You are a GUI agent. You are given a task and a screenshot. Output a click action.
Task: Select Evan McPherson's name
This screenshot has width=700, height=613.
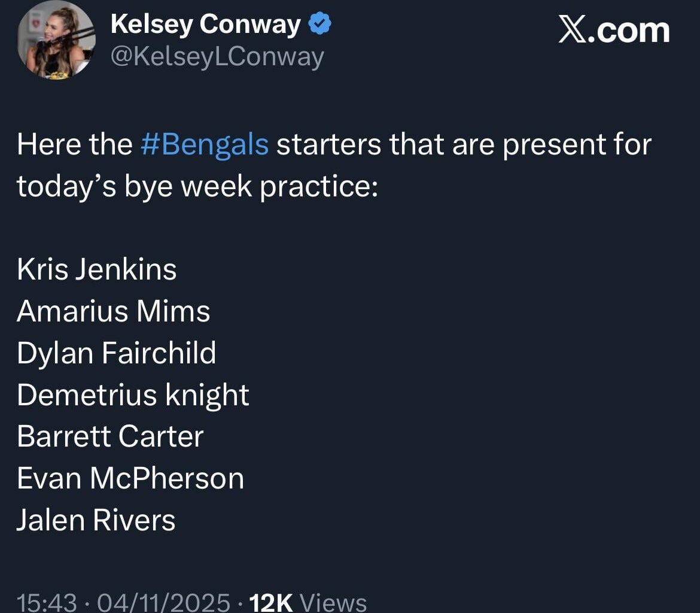pos(130,478)
